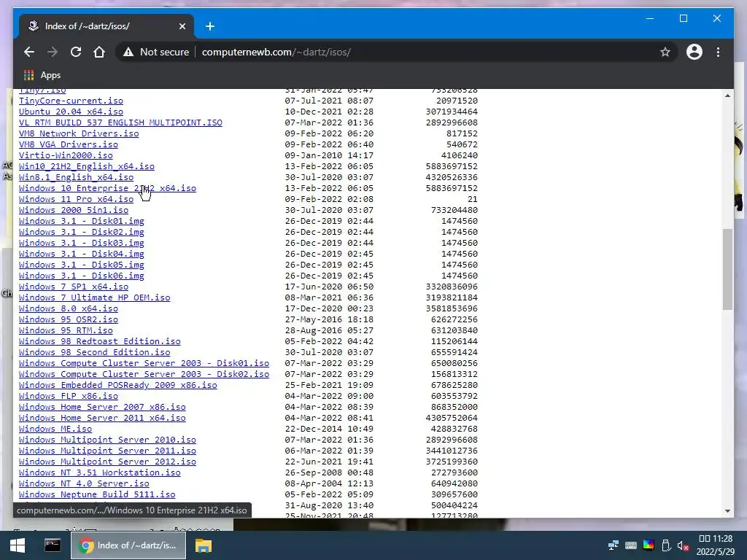Image resolution: width=747 pixels, height=560 pixels.
Task: Click Windows_FLP_x86.iso link
Action: pyautogui.click(x=68, y=397)
